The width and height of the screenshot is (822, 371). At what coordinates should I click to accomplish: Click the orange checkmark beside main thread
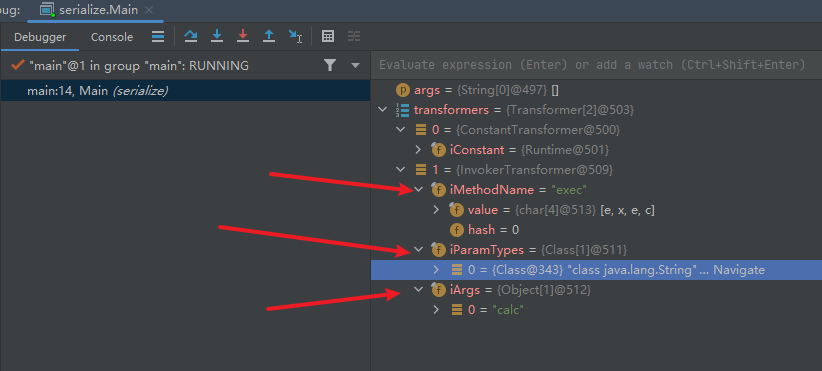(x=18, y=65)
